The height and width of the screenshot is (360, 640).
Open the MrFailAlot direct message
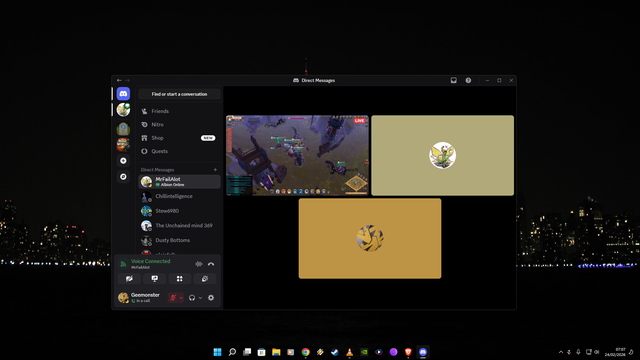tap(179, 182)
